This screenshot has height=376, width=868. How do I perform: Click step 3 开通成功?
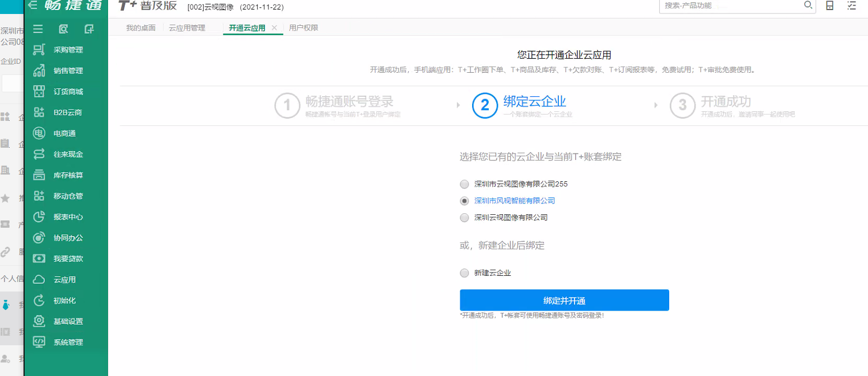pos(732,106)
